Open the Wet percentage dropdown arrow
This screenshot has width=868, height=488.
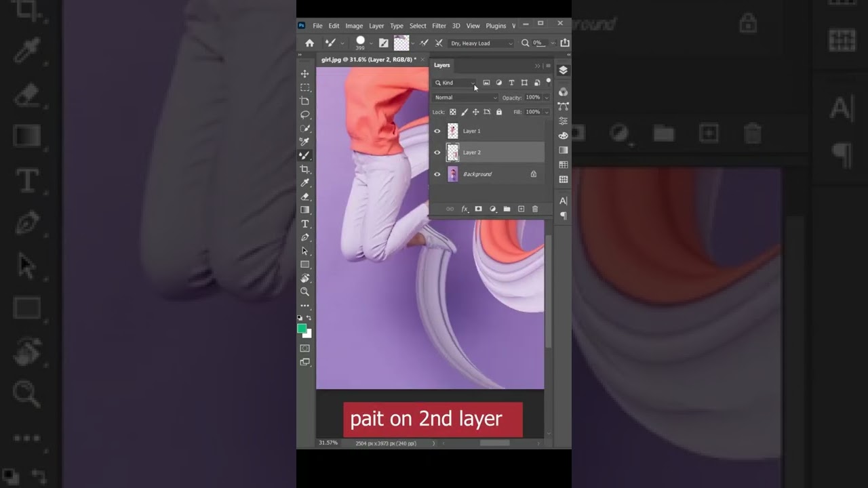tap(553, 43)
